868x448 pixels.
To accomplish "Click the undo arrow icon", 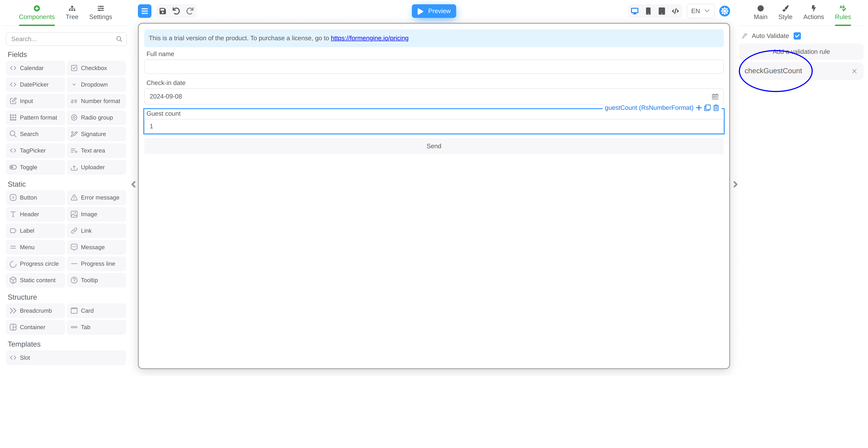I will coord(176,11).
